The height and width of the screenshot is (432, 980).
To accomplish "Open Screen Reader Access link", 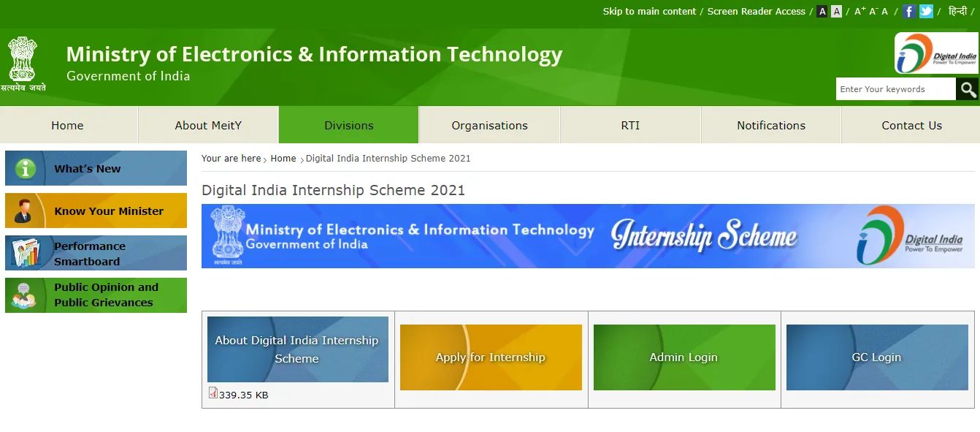I will pos(756,11).
